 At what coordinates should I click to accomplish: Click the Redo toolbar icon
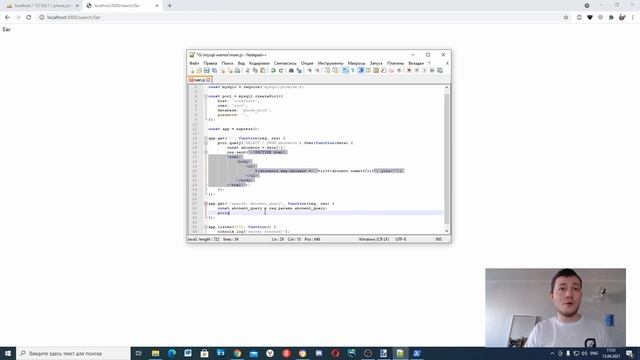[x=281, y=70]
